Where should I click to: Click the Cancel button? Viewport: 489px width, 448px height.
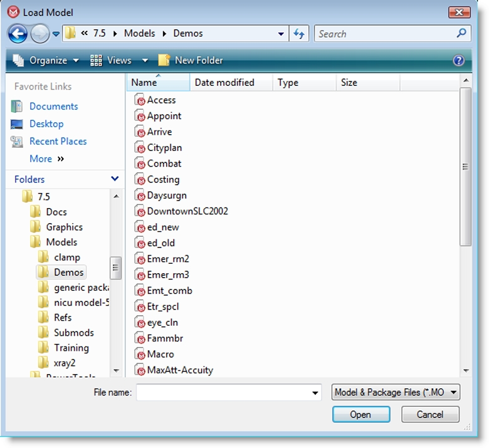[430, 414]
